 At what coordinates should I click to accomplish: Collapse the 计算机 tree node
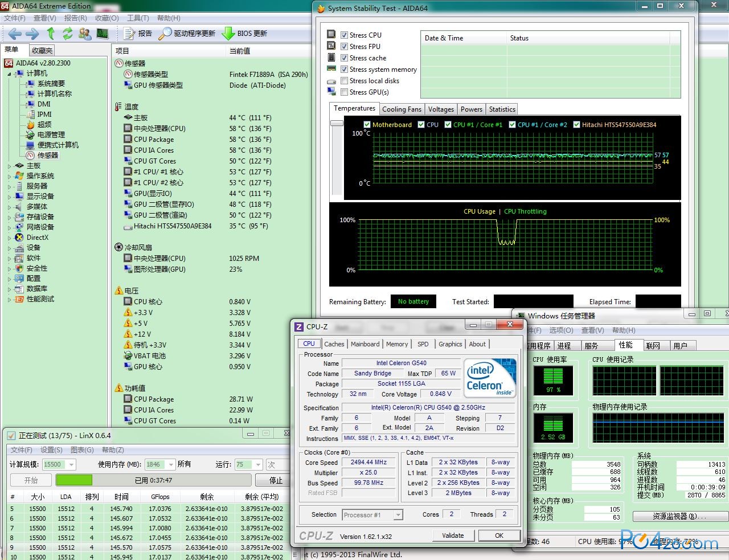tap(10, 73)
